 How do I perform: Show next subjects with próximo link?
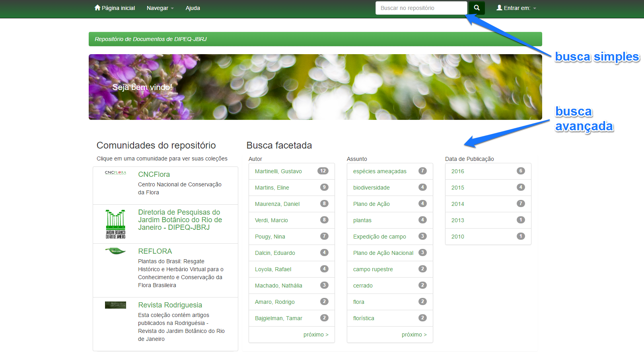414,335
